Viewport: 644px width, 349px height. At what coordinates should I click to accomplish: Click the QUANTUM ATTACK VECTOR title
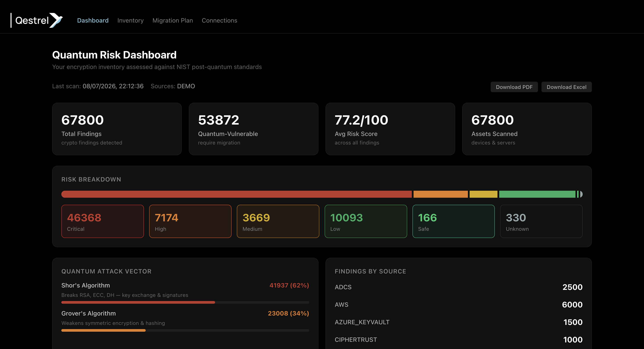pyautogui.click(x=106, y=271)
